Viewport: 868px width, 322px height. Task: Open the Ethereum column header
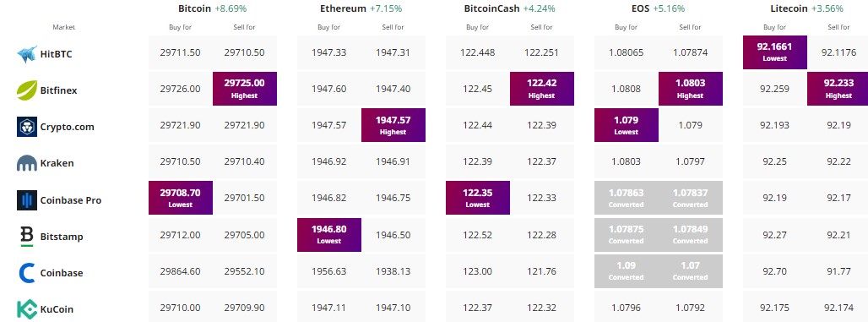[343, 8]
